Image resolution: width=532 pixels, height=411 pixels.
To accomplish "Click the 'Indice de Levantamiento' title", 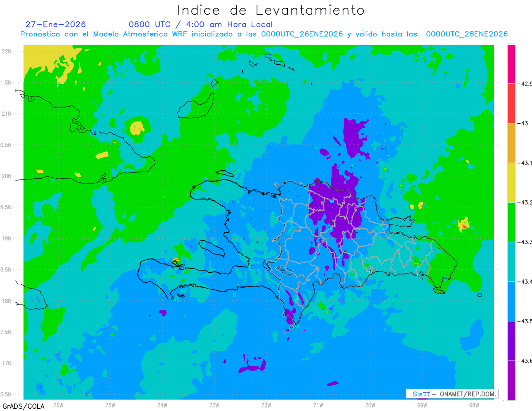I will click(271, 10).
